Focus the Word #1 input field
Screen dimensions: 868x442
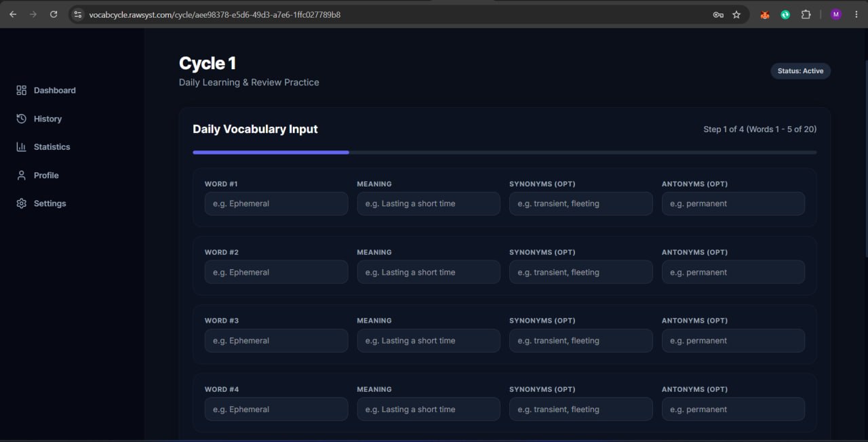276,203
